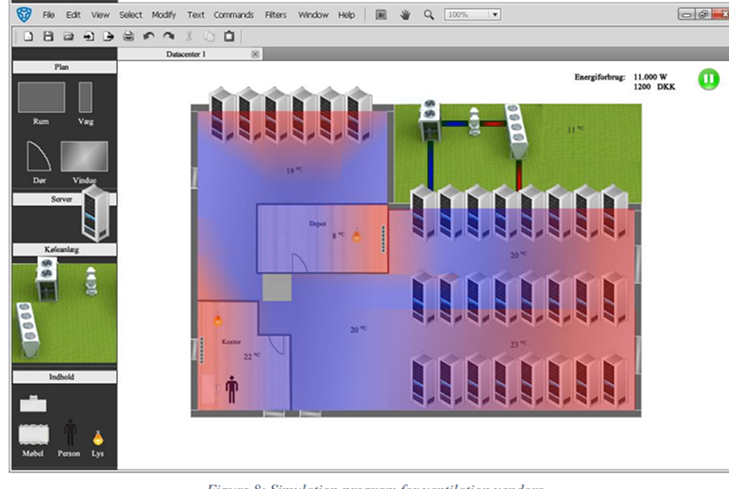Click the Export arrow icon in the toolbar
The image size is (729, 489).
(x=108, y=36)
